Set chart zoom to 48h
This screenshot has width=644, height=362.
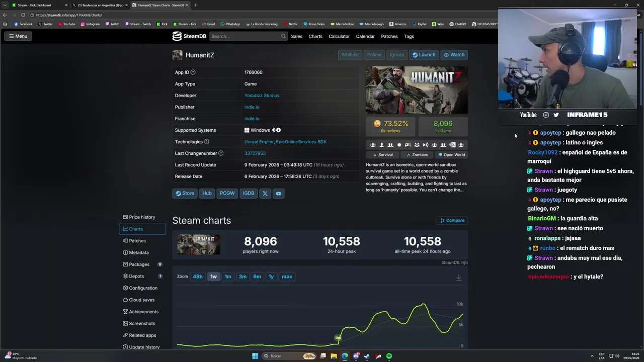tap(197, 277)
